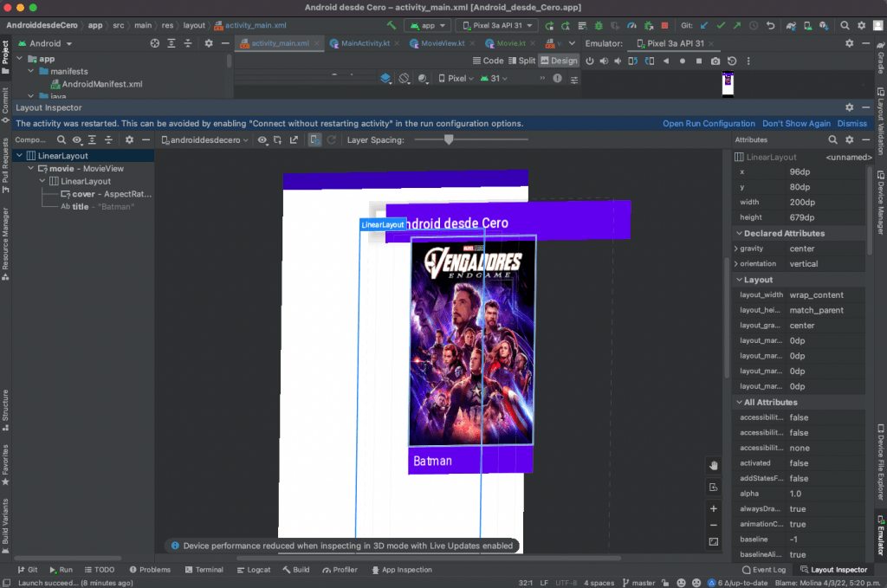This screenshot has width=887, height=588.
Task: Power off the emulator with the power icon
Action: pos(589,61)
